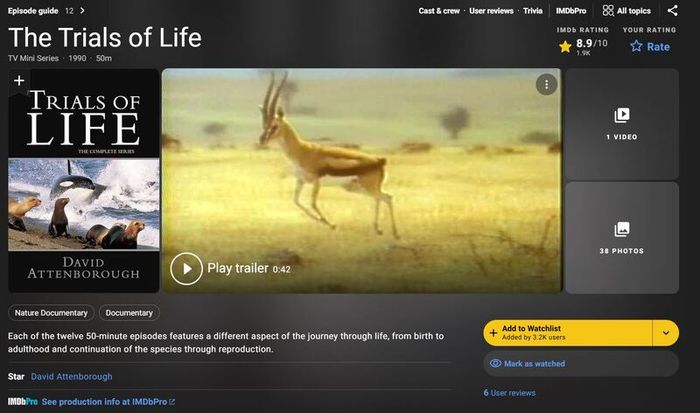Click the 1990 year text
The image size is (700, 413).
pos(77,58)
